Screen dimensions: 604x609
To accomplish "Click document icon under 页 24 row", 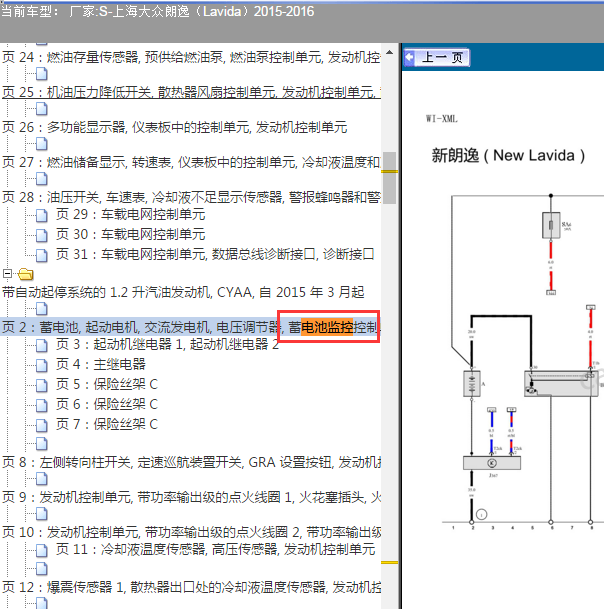I will [42, 73].
